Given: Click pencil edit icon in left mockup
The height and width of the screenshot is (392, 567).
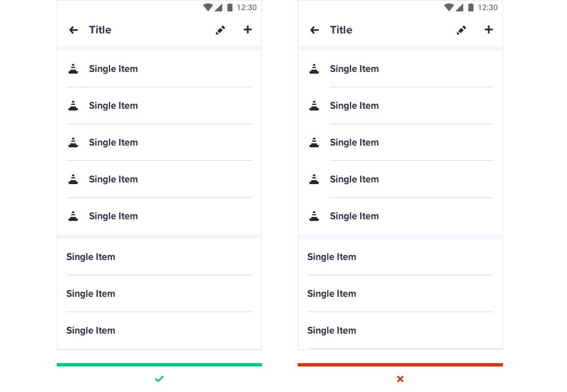Looking at the screenshot, I should pyautogui.click(x=220, y=30).
